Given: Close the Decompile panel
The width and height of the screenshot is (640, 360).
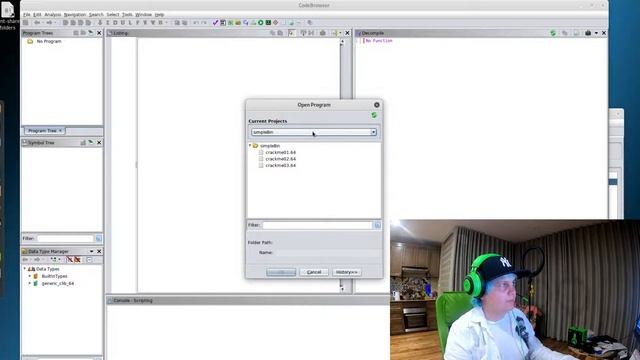Looking at the screenshot, I should pos(604,33).
